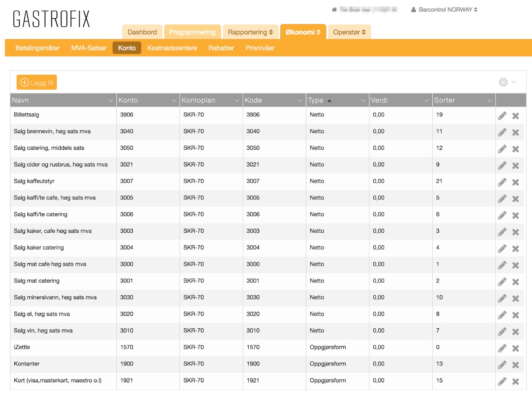Open Kode column filter dropdown
The width and height of the screenshot is (532, 396).
300,101
